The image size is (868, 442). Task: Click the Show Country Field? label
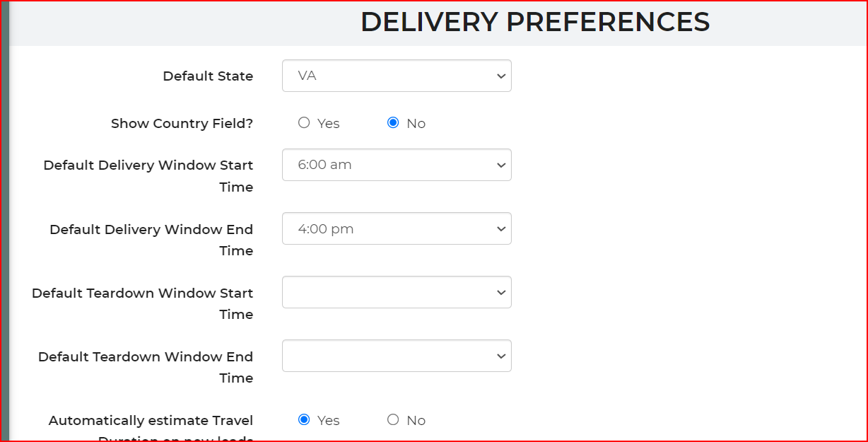click(x=182, y=124)
